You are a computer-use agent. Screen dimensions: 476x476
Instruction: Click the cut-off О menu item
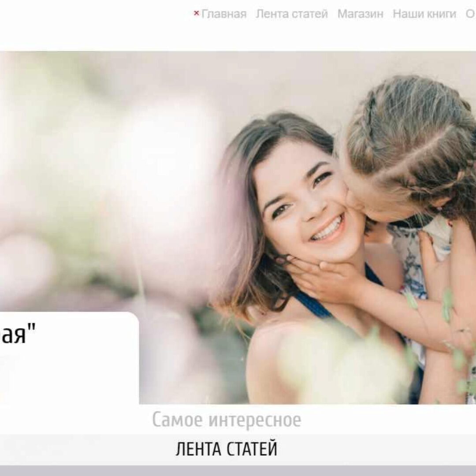(471, 14)
